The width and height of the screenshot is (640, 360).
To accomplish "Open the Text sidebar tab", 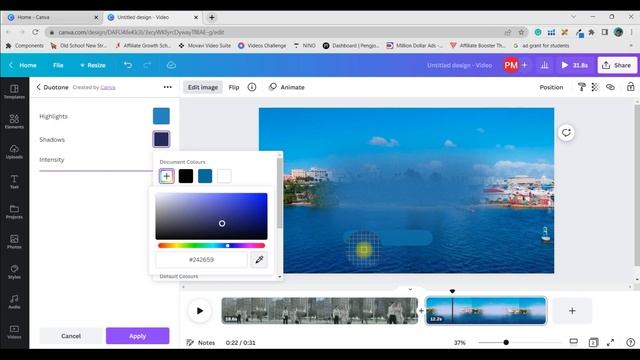I will [x=14, y=181].
